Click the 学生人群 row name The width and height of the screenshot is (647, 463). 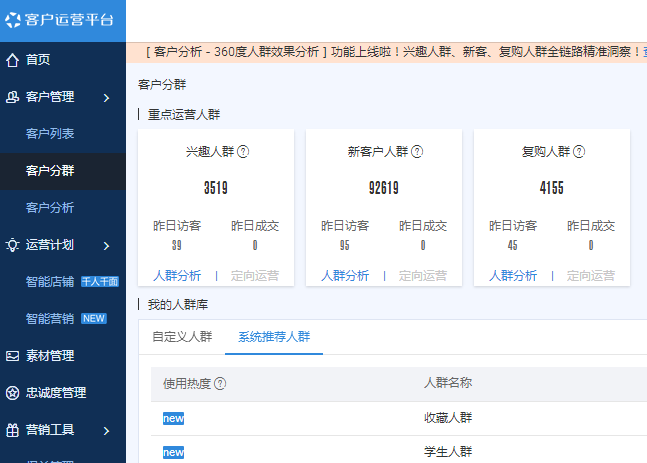click(448, 451)
